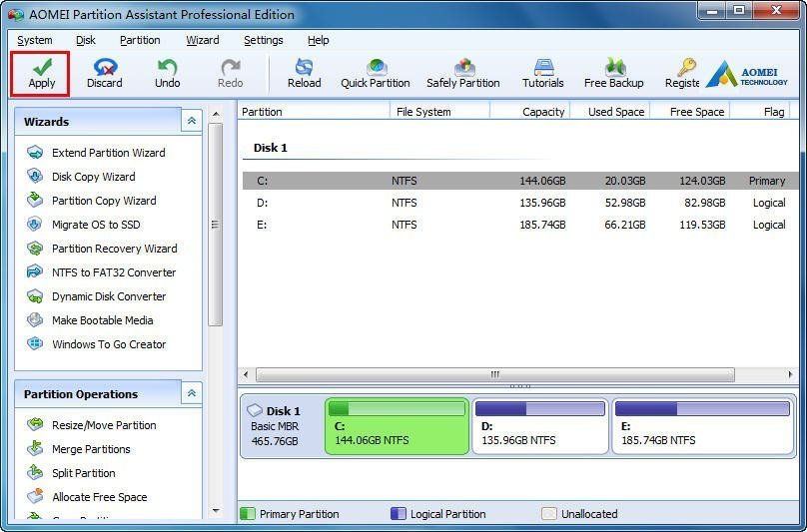This screenshot has height=532, width=807.
Task: Open the Disk menu
Action: [86, 40]
